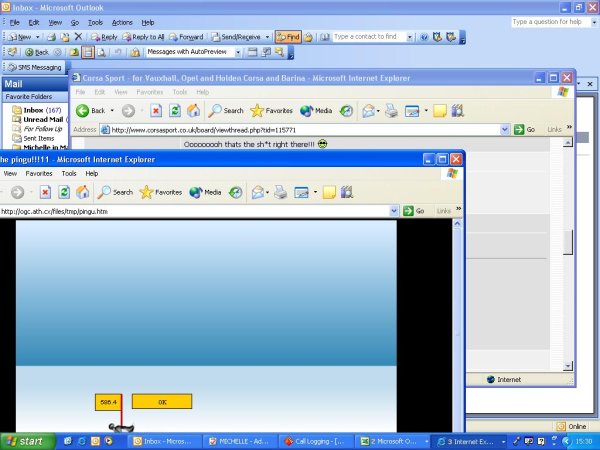The image size is (600, 450).
Task: Click History icon in pingu window
Action: pyautogui.click(x=235, y=192)
